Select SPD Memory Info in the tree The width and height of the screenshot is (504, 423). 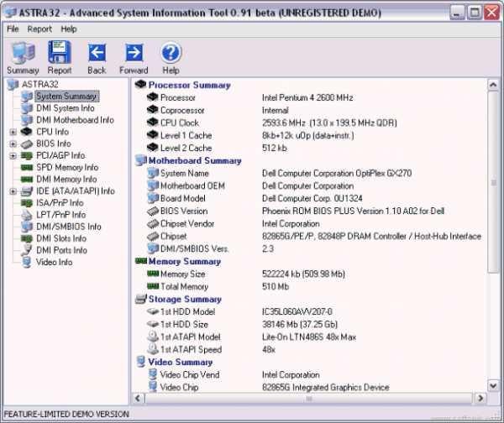[67, 168]
